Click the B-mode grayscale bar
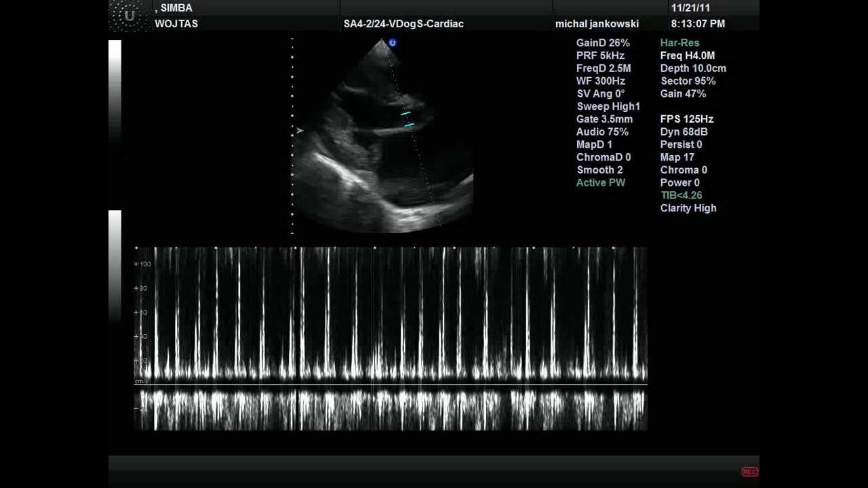The width and height of the screenshot is (868, 488). coord(115,91)
